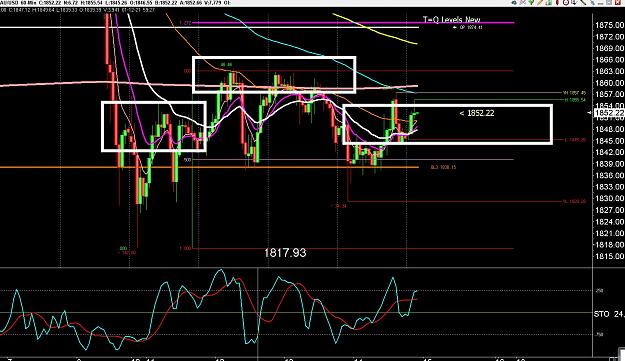The width and height of the screenshot is (625, 361).
Task: Click the 1848.00 price axis label
Action: [609, 129]
